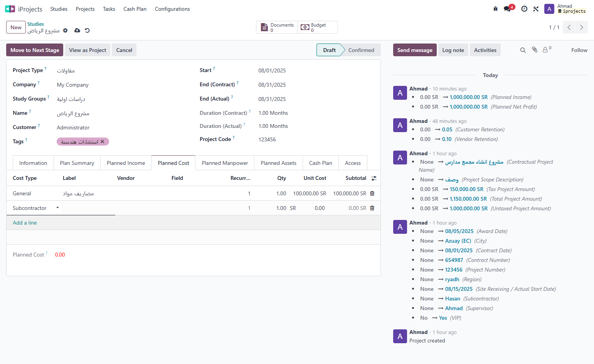594x364 pixels.
Task: Go to next record chevron
Action: coord(581,27)
